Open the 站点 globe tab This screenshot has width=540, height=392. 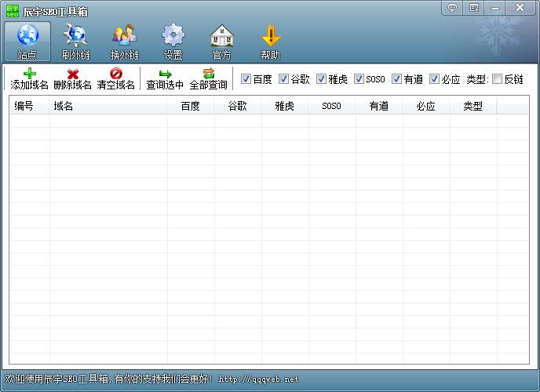tap(27, 42)
